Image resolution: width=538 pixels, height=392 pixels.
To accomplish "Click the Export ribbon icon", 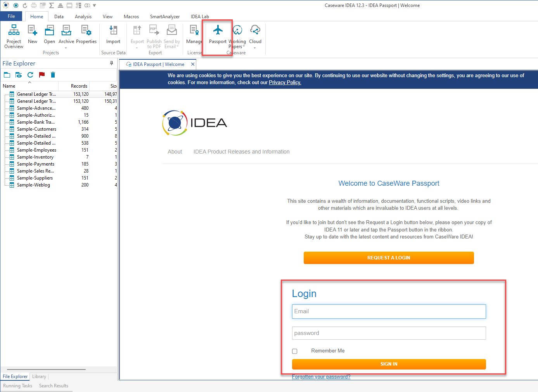I will click(x=137, y=30).
